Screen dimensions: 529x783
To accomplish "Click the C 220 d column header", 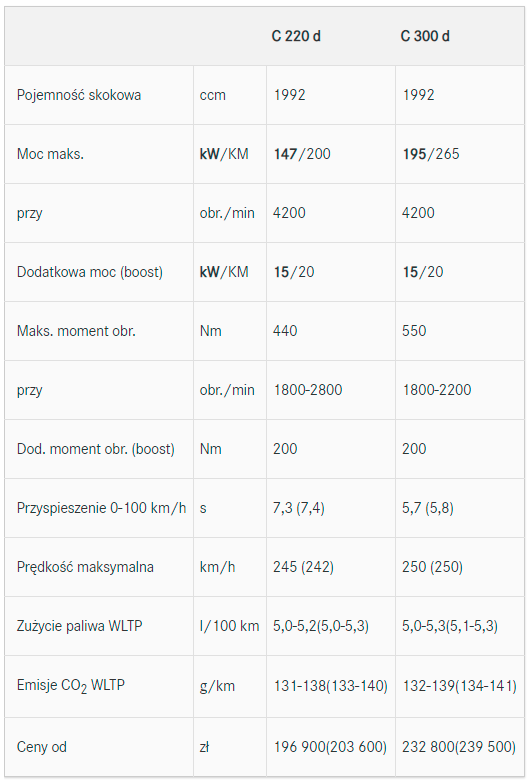I will coord(296,36).
